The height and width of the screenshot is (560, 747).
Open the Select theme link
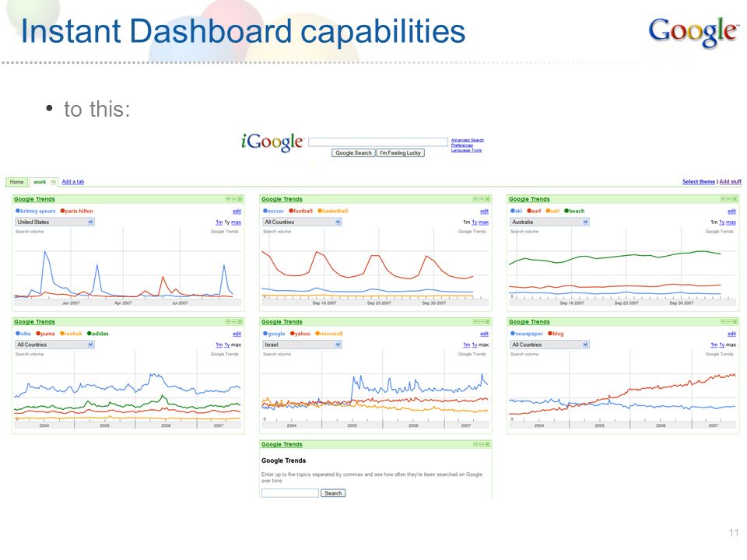699,181
